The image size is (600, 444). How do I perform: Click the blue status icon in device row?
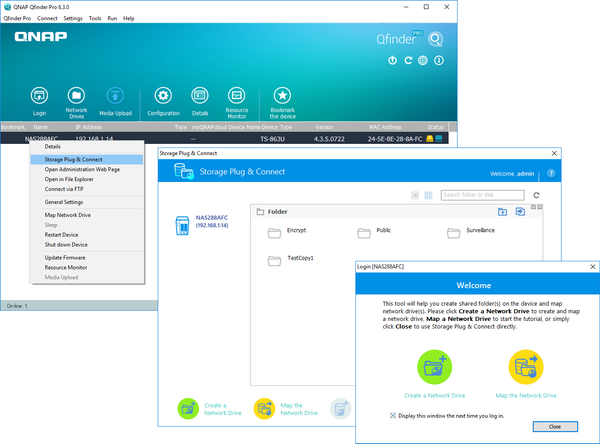[x=439, y=139]
